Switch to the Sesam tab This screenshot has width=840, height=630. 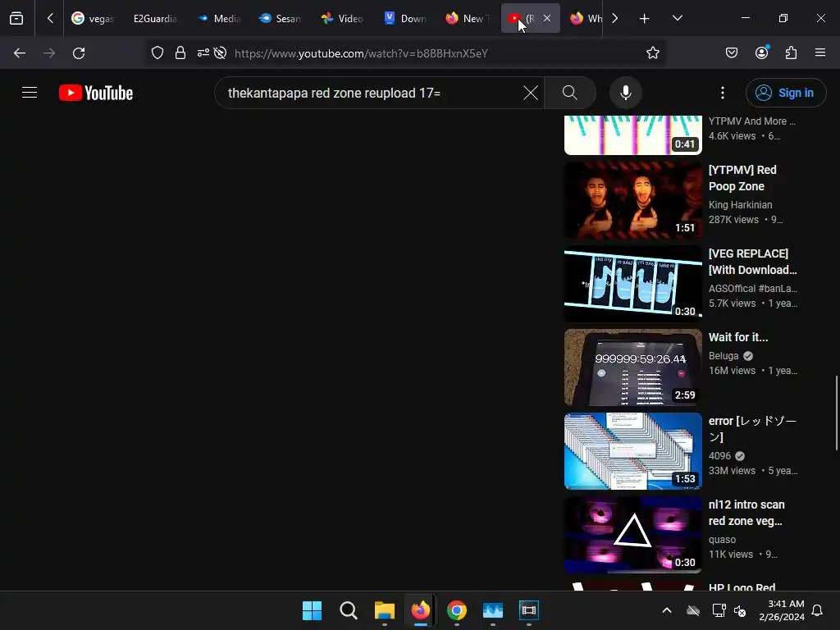coord(281,19)
